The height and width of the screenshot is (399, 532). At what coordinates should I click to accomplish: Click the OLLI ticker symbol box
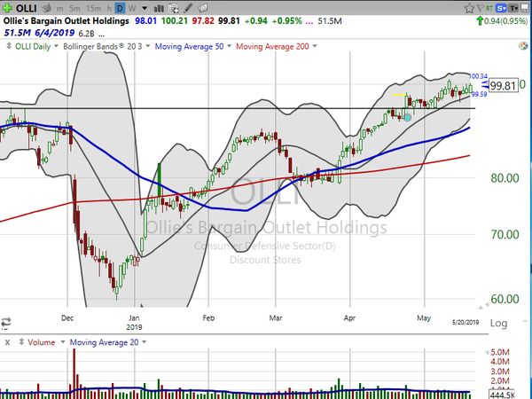26,8
